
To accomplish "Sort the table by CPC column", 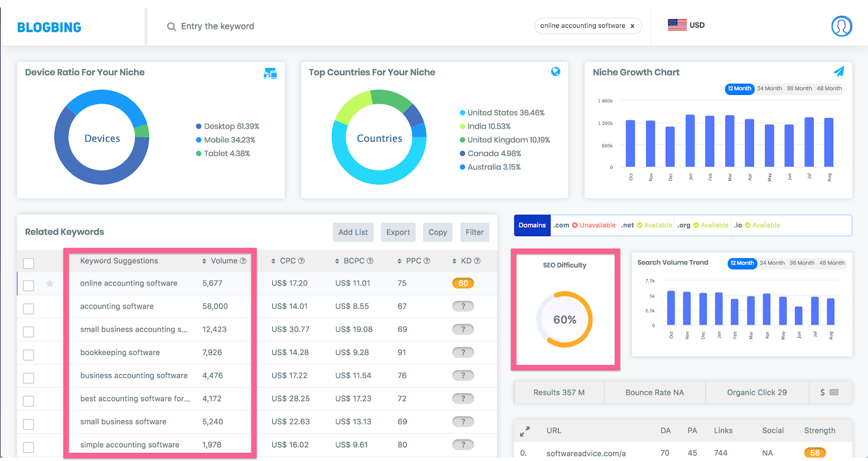I will [288, 261].
